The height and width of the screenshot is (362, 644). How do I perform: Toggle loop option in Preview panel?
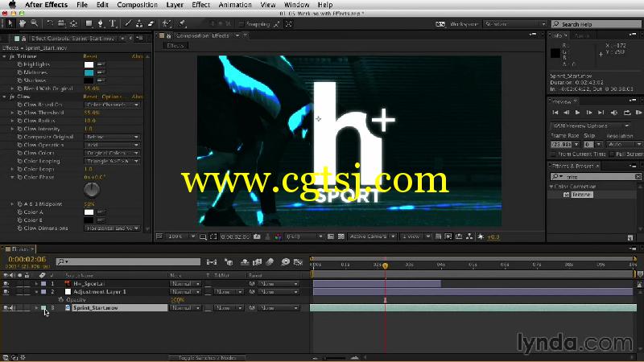tap(627, 113)
